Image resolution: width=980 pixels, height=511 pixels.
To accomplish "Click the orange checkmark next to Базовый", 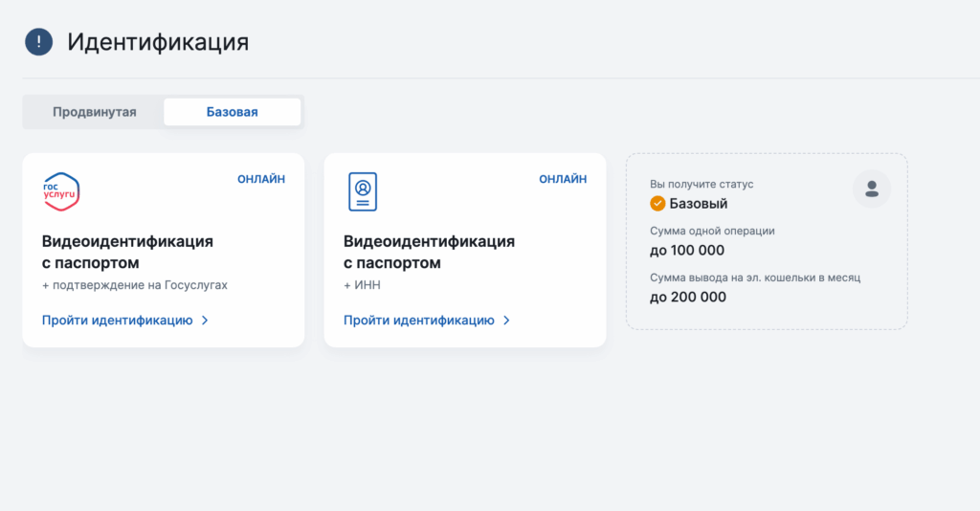I will click(x=657, y=204).
